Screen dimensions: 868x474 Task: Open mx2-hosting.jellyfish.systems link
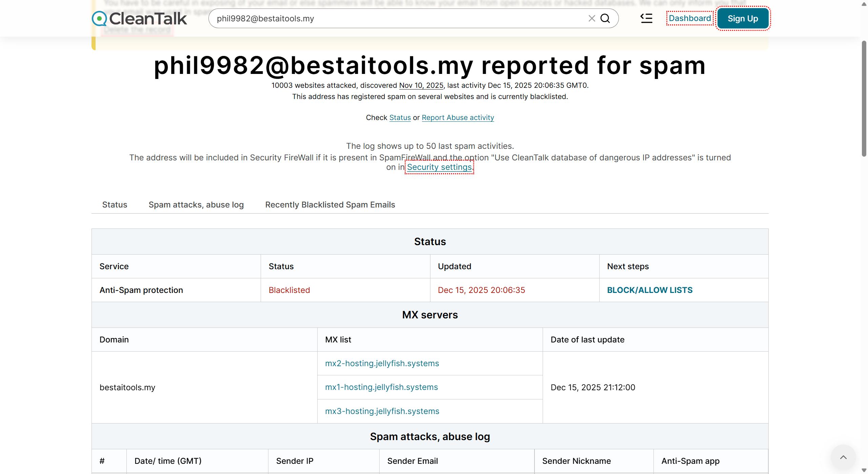[382, 363]
